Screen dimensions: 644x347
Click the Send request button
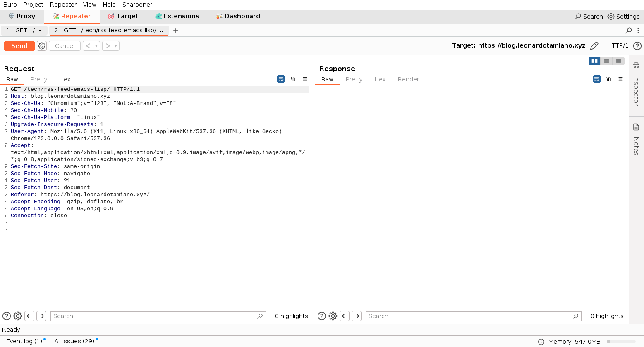[x=19, y=46]
